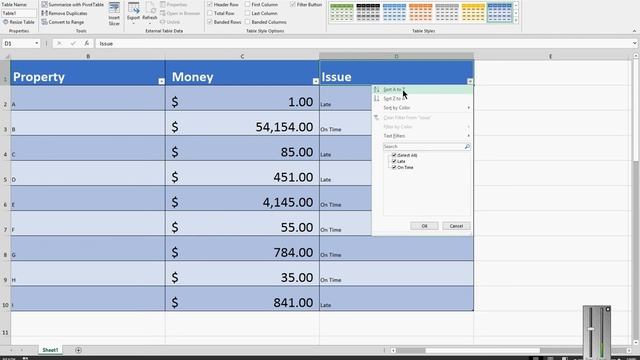Click Open in Browser
This screenshot has height=360, width=640.
[x=180, y=13]
